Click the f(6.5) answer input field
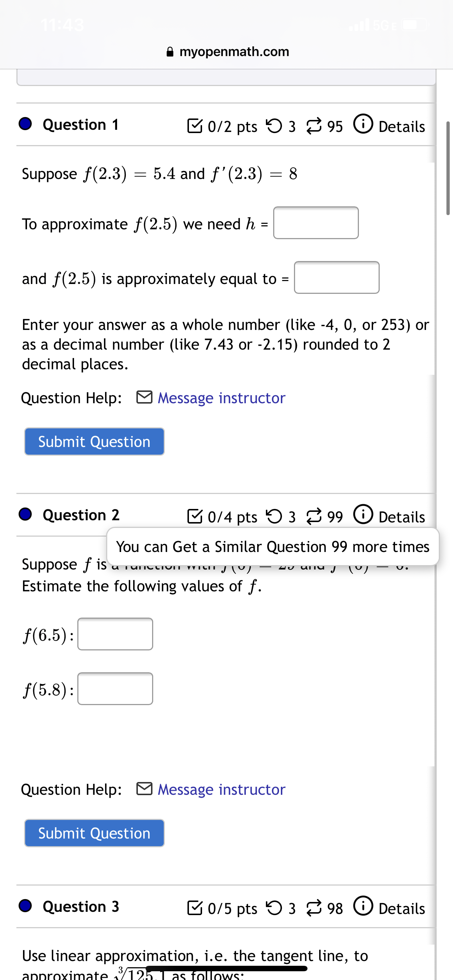Viewport: 453px width, 980px height. point(115,634)
